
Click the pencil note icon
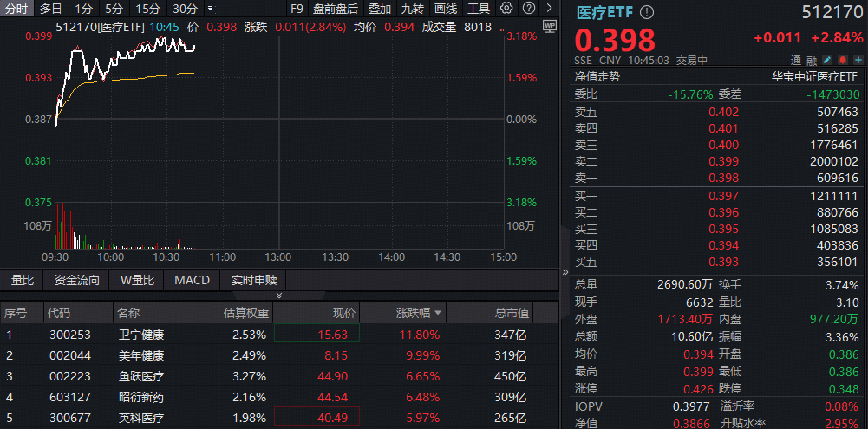[x=827, y=61]
